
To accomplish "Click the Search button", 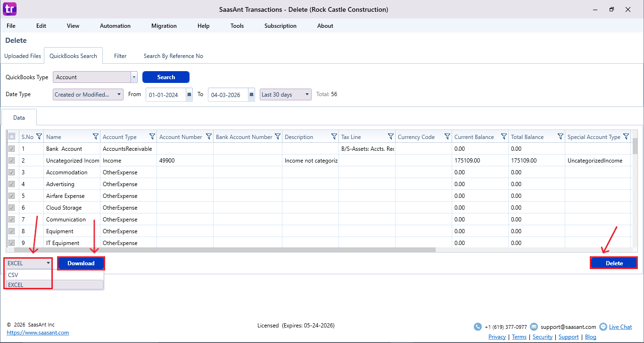I will (x=166, y=77).
